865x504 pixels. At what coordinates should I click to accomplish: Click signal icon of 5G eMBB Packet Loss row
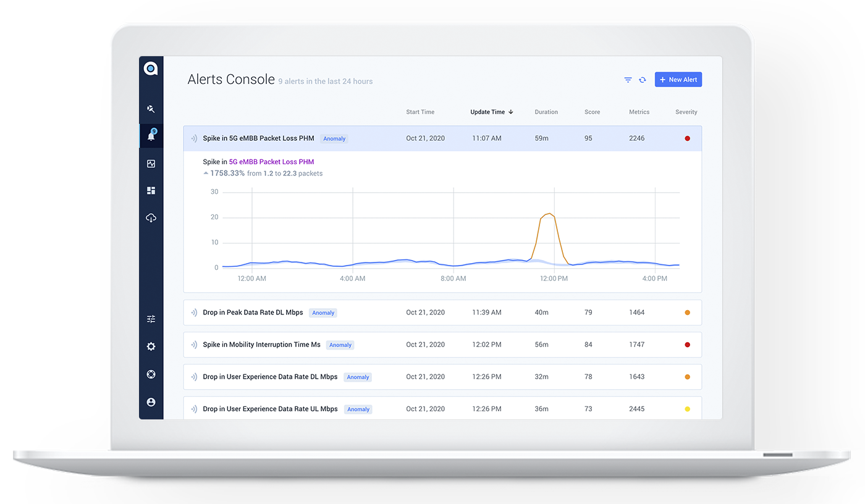(194, 138)
